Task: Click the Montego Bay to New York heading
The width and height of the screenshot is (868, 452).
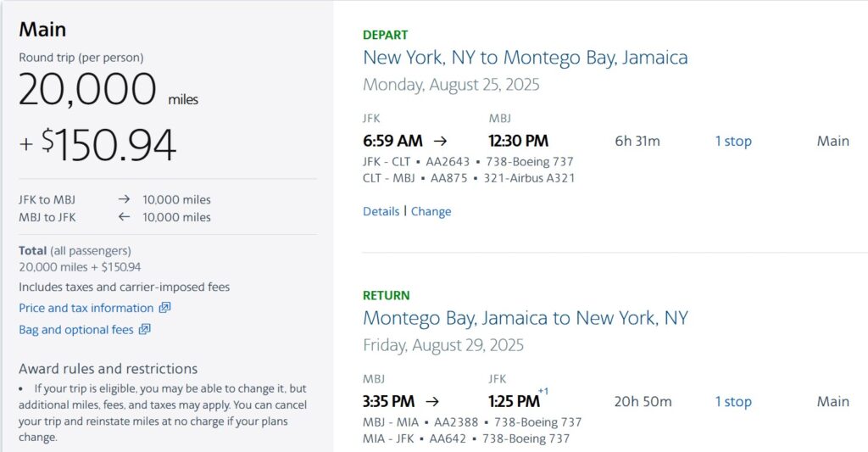Action: (526, 318)
